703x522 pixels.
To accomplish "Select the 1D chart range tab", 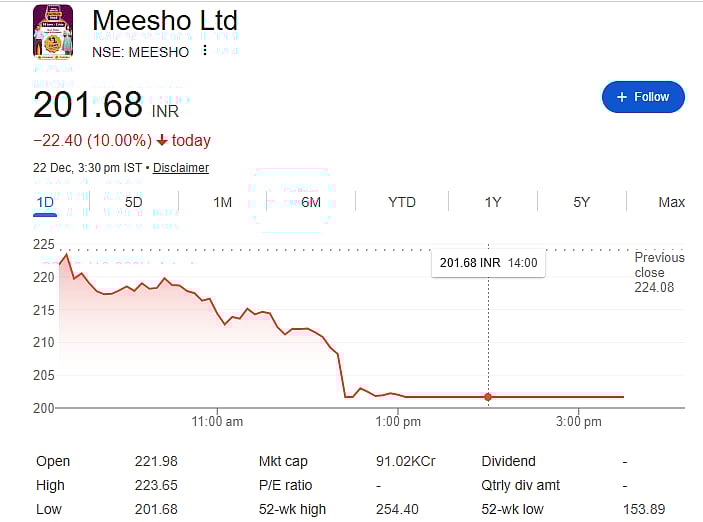I will point(45,202).
